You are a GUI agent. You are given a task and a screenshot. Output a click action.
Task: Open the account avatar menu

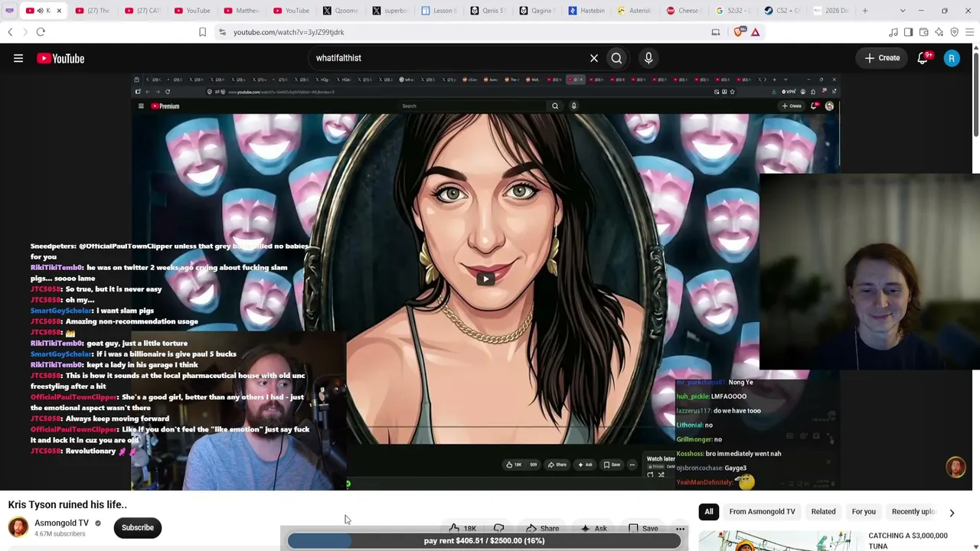[x=952, y=58]
